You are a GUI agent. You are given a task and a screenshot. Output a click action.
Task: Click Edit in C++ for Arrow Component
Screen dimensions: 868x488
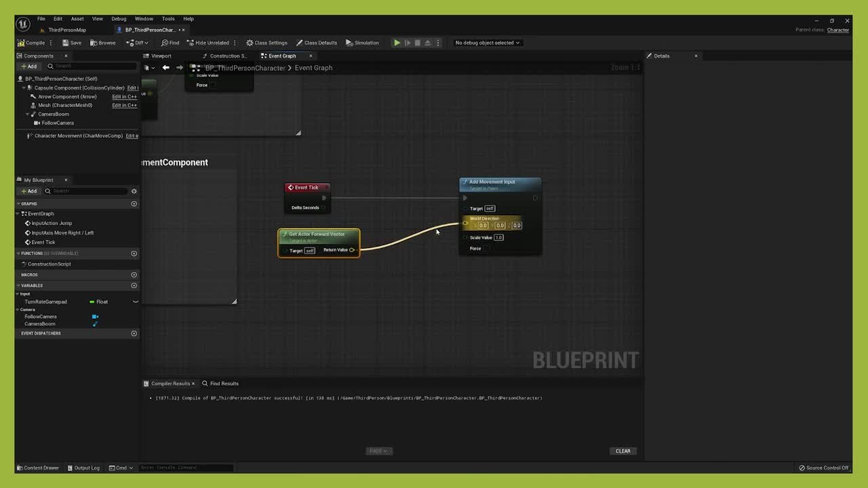tap(124, 96)
